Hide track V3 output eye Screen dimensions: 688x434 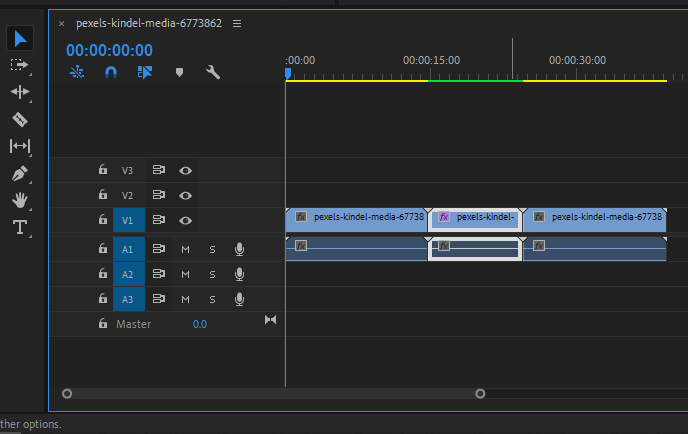tap(185, 170)
